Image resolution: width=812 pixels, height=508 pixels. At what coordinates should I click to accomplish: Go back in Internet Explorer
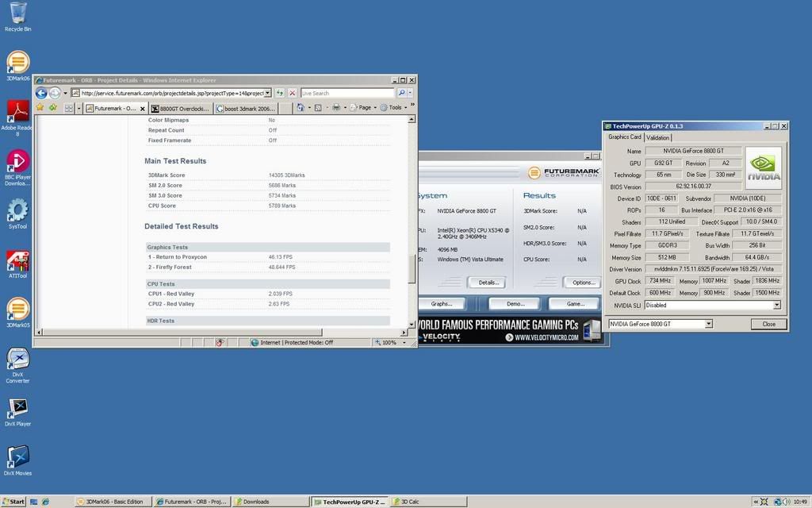coord(41,94)
